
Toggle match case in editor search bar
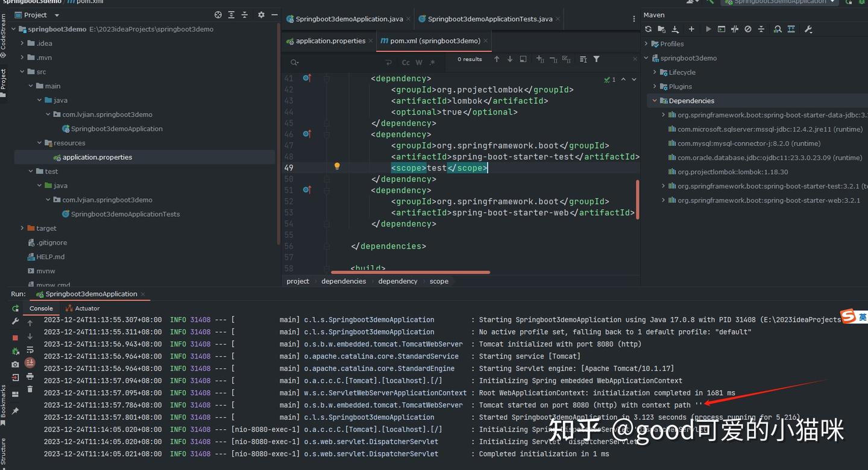406,62
